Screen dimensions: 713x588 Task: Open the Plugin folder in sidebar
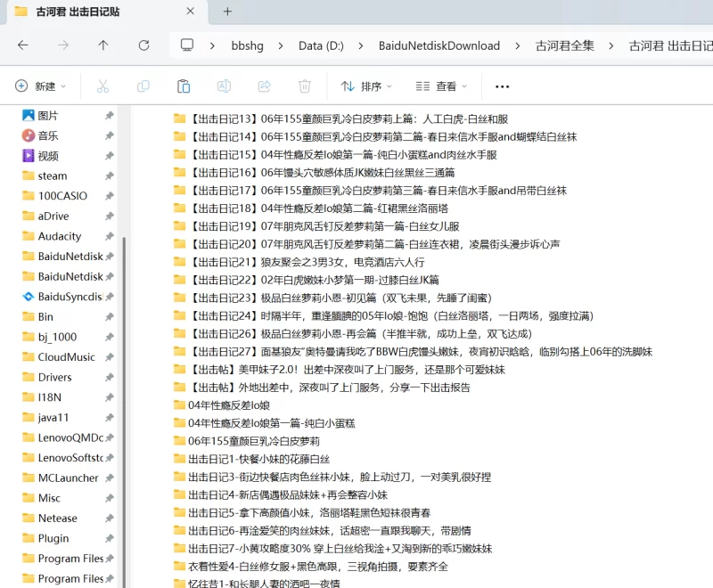tap(53, 538)
